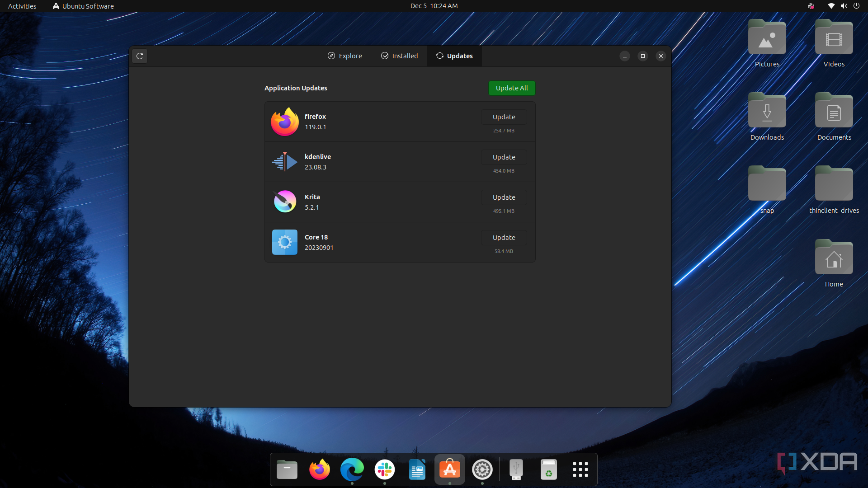Click Update button for Firefox 119.0.1
Viewport: 868px width, 488px height.
504,116
